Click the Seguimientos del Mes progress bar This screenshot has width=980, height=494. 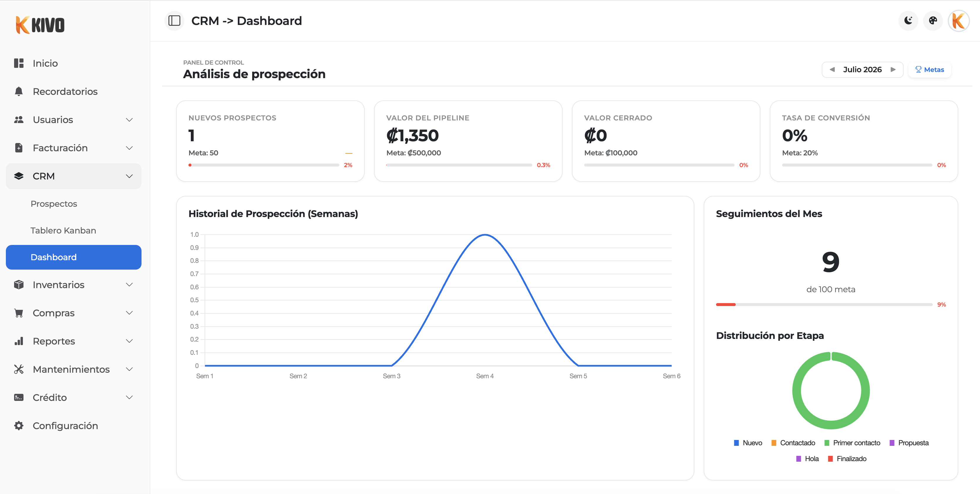[824, 305]
